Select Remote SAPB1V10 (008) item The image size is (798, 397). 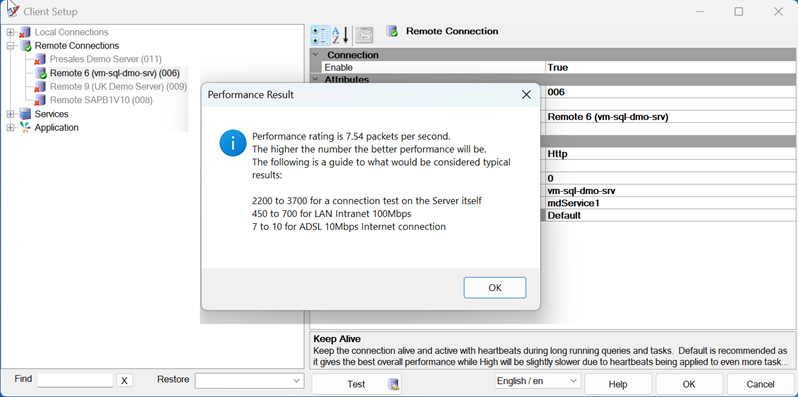coord(101,100)
